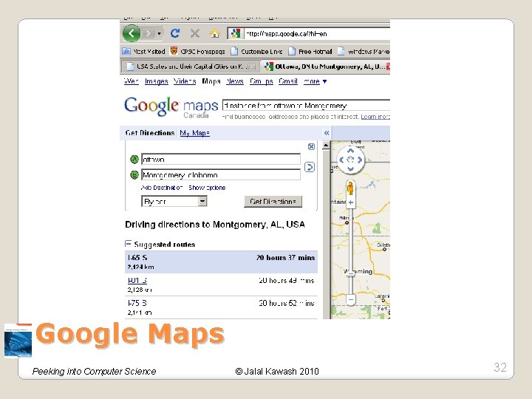Click the Google maps Canada logo

click(x=171, y=108)
